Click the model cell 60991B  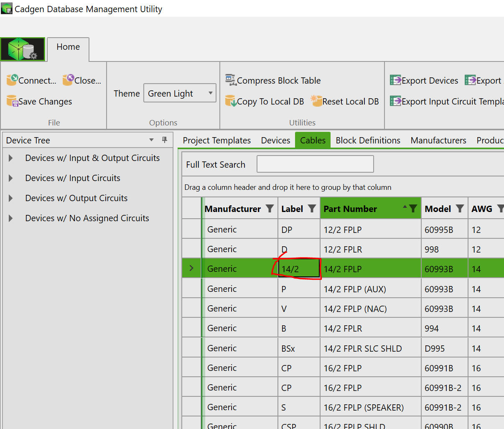pos(444,368)
